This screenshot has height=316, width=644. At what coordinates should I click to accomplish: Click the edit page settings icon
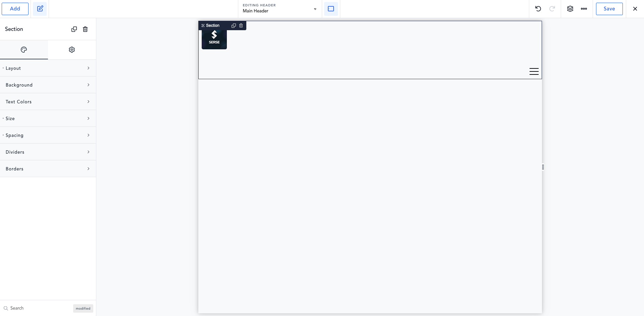click(x=40, y=9)
